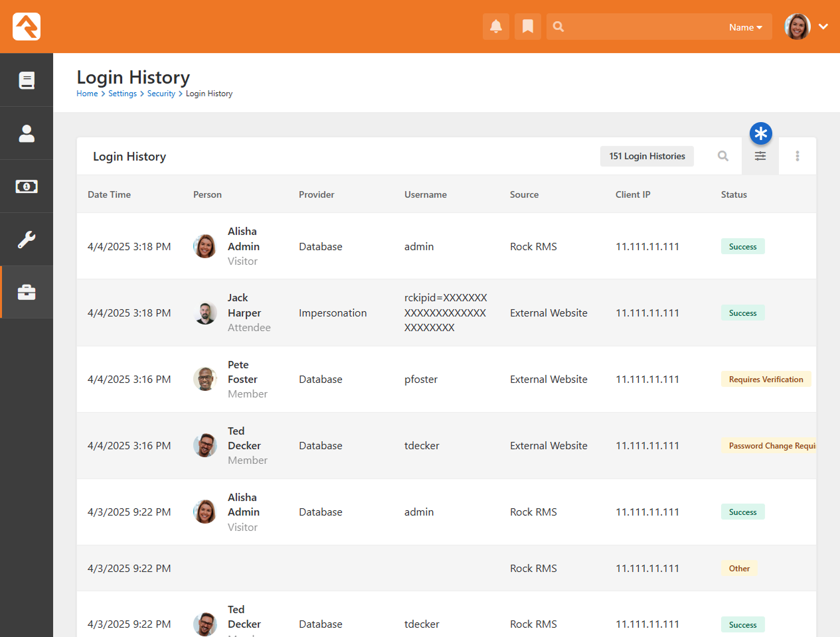Open bookmarks icon in header
The height and width of the screenshot is (637, 840).
pyautogui.click(x=528, y=27)
